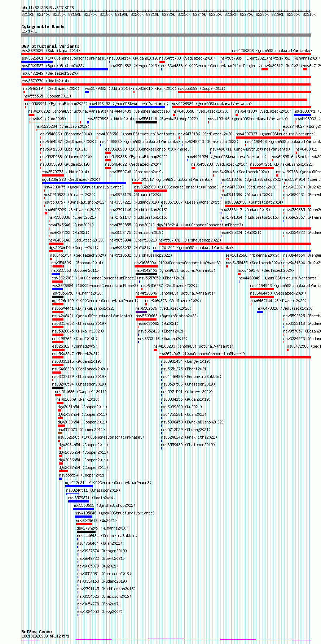Image resolution: width=321 pixels, height=644 pixels.
Task: Click the nsv5502527 (ByrskaBishop2022) label
Action: 53,66
